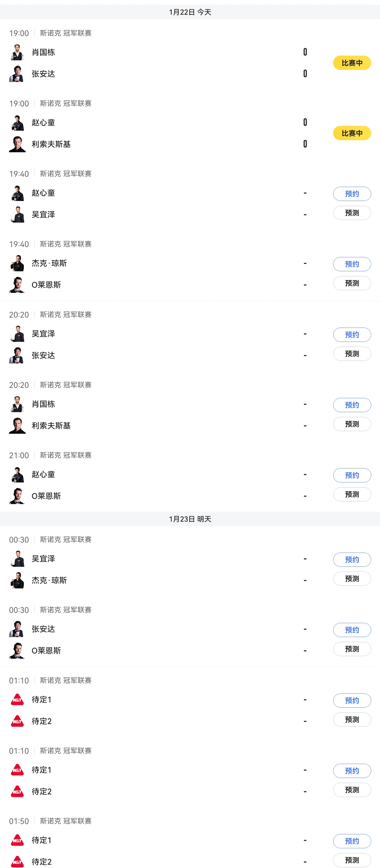Tap O莱恩斯's avatar in the 21:00 match
The height and width of the screenshot is (868, 380).
pyautogui.click(x=17, y=496)
